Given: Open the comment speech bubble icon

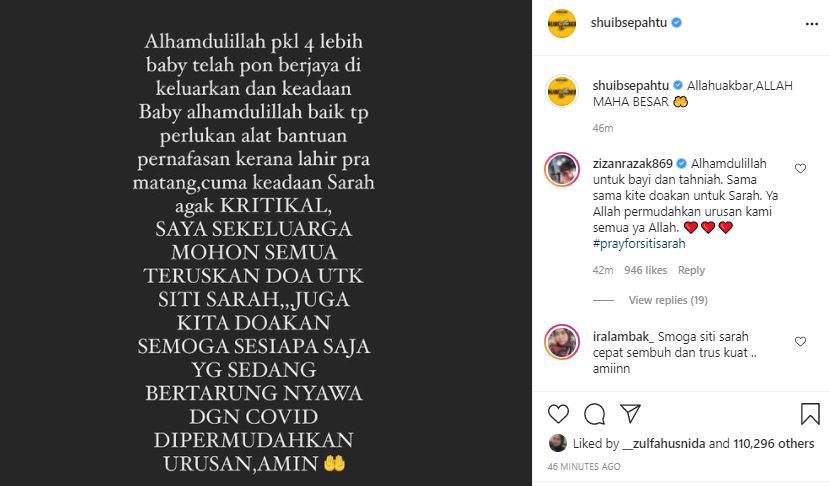Looking at the screenshot, I should point(594,413).
